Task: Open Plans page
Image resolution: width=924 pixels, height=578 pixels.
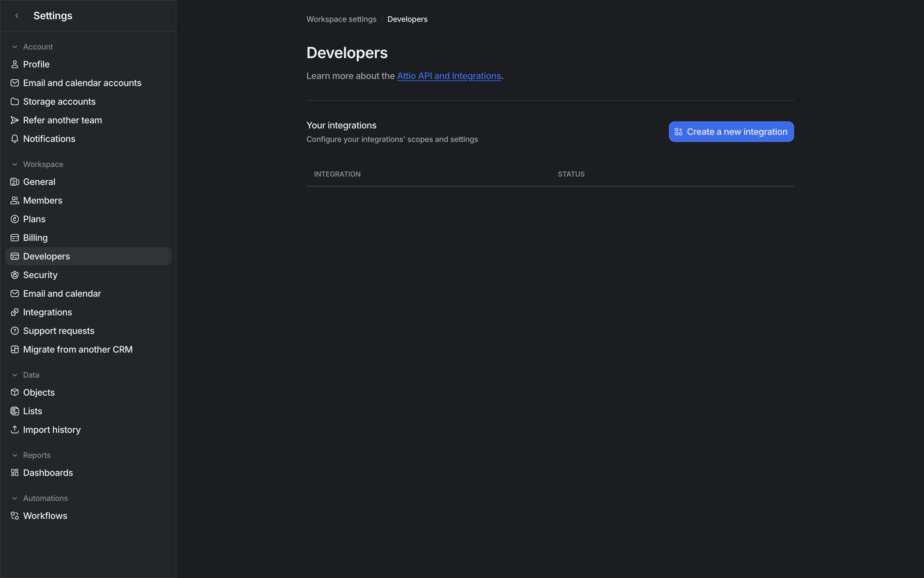Action: click(88, 219)
